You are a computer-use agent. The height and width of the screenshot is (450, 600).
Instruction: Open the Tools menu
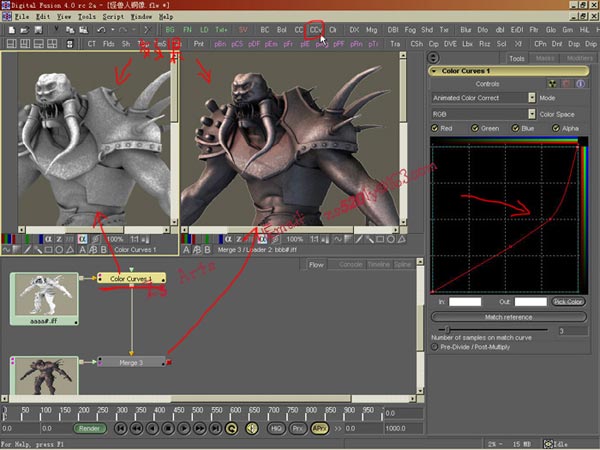[x=87, y=17]
